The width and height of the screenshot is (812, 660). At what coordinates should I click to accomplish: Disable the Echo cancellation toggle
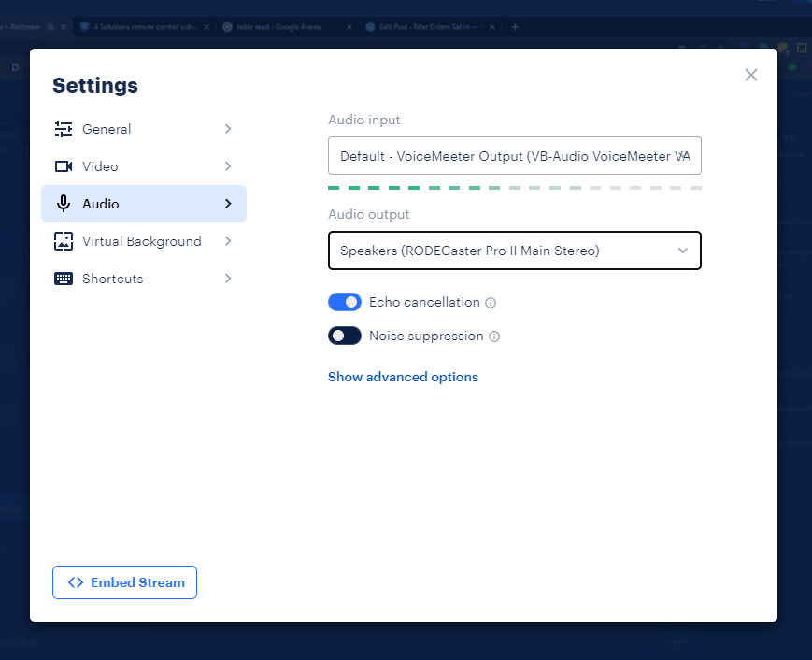click(x=345, y=302)
